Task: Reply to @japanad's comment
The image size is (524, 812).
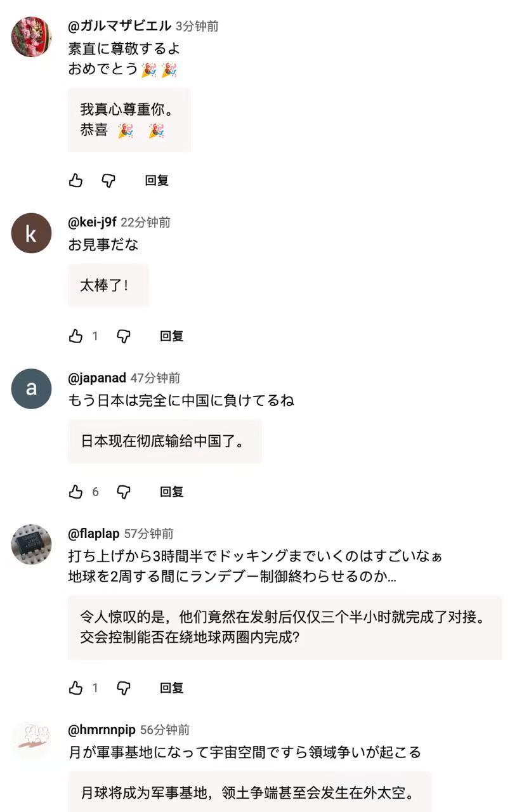Action: (x=171, y=492)
